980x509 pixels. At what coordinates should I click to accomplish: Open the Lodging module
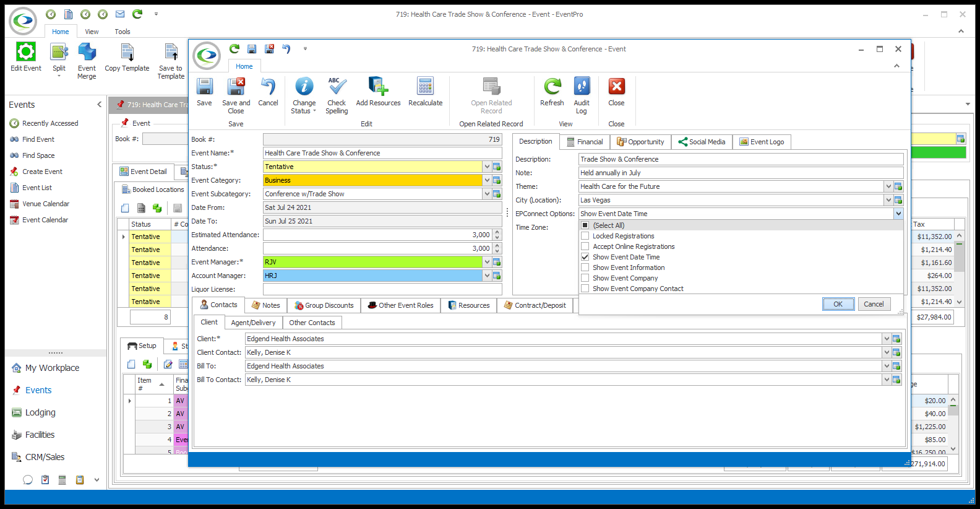[34, 412]
